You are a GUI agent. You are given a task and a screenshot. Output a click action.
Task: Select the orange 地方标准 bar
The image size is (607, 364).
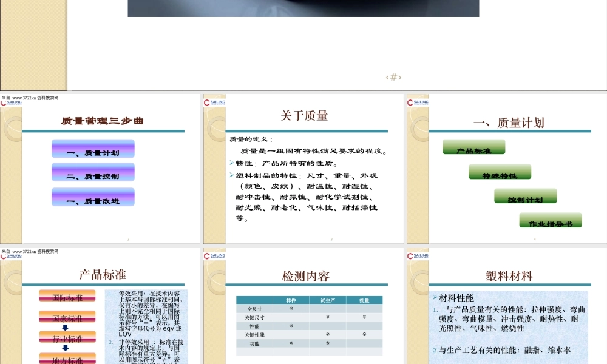[x=67, y=359]
